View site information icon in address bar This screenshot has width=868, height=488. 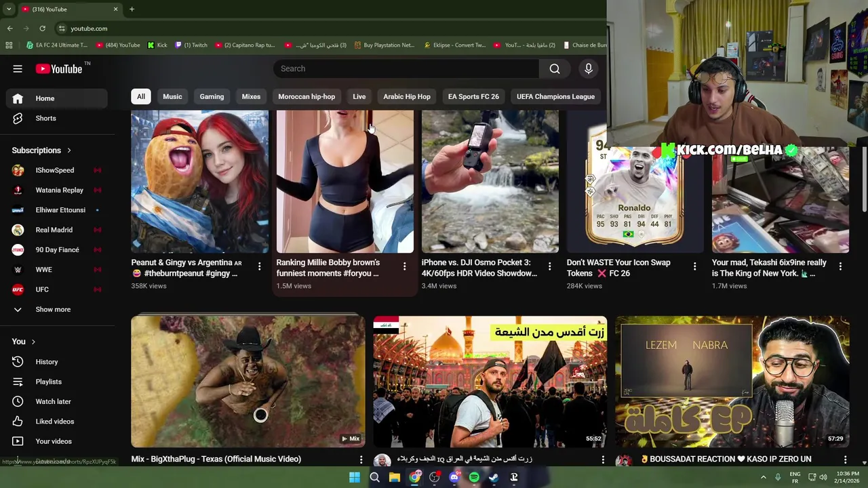point(62,28)
